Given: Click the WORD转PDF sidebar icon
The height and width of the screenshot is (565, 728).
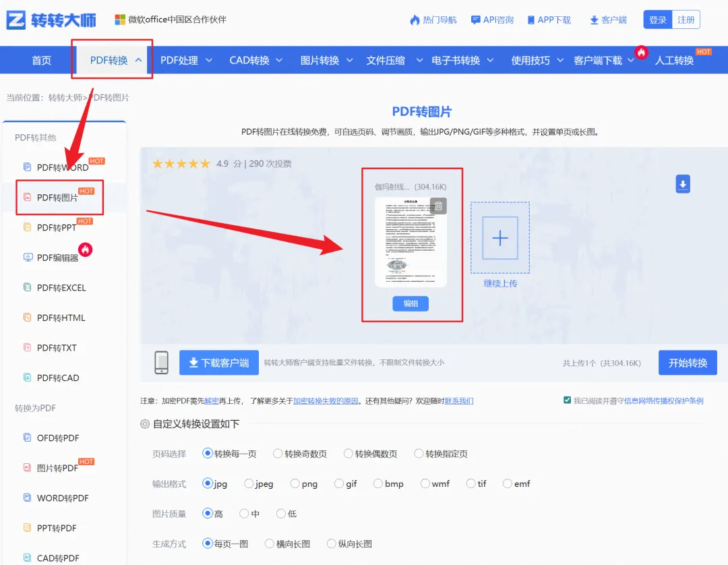Looking at the screenshot, I should pyautogui.click(x=28, y=497).
